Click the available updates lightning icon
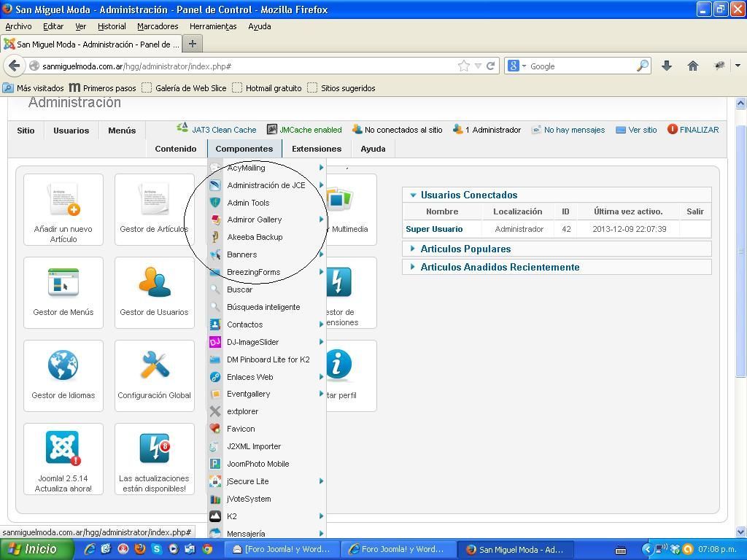Image resolution: width=747 pixels, height=560 pixels. (155, 448)
